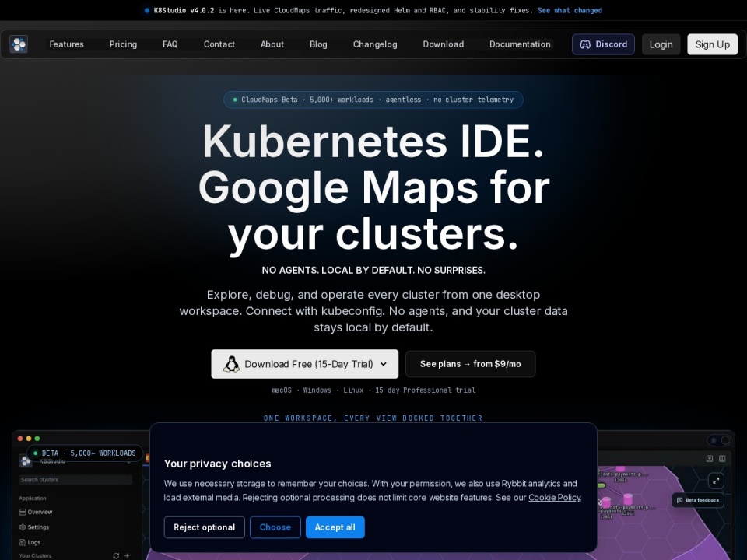The height and width of the screenshot is (560, 747).
Task: Click the K8Studio logo in the navbar
Action: coord(19,44)
